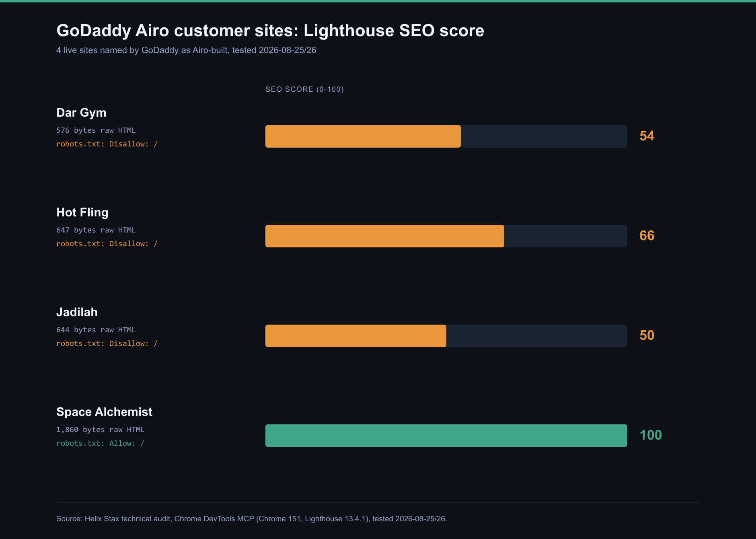Viewport: 756px width, 539px height.
Task: Click the 'SEO SCORE (0-100)' axis label
Action: [x=304, y=89]
